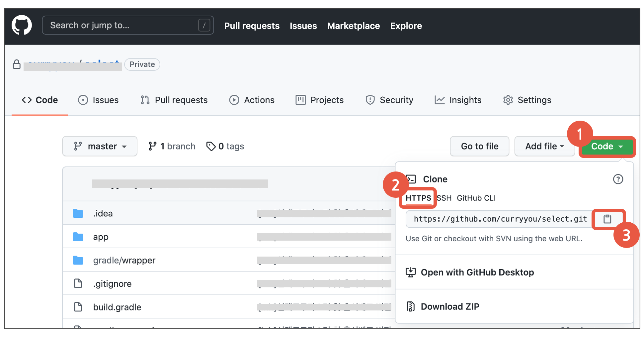Open the gradle/wrapper folder

click(124, 260)
